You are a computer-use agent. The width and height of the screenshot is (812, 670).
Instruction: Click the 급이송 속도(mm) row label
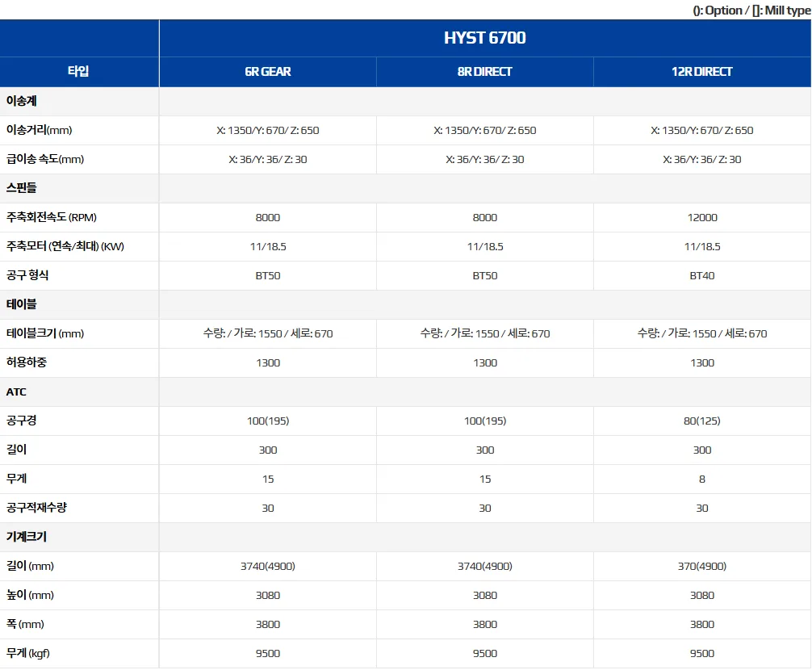point(45,159)
